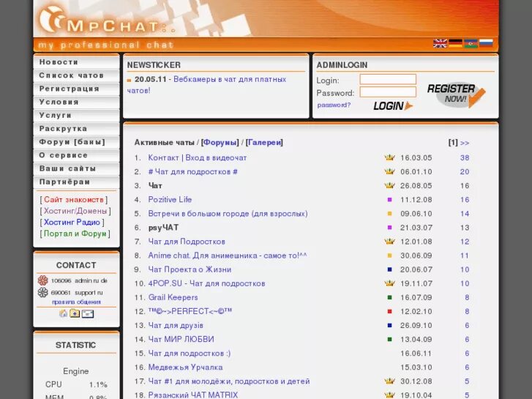Open the Галереи tab link
532x399 pixels.
[x=264, y=142]
